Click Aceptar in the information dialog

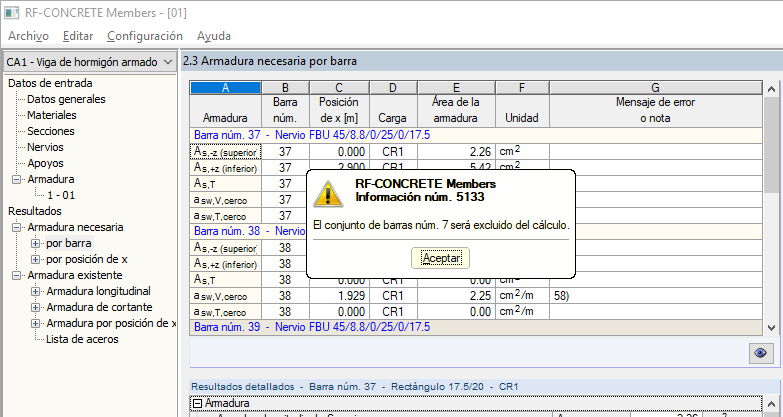click(440, 258)
